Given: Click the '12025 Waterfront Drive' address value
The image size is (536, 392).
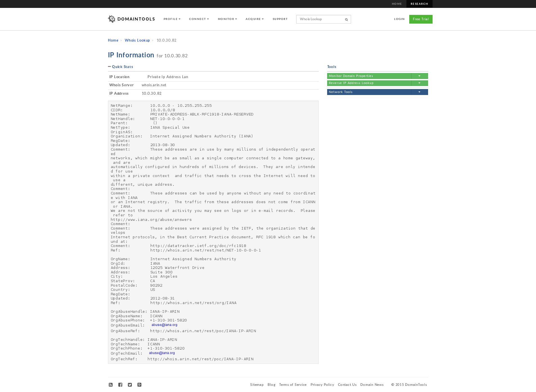Looking at the screenshot, I should (x=177, y=268).
